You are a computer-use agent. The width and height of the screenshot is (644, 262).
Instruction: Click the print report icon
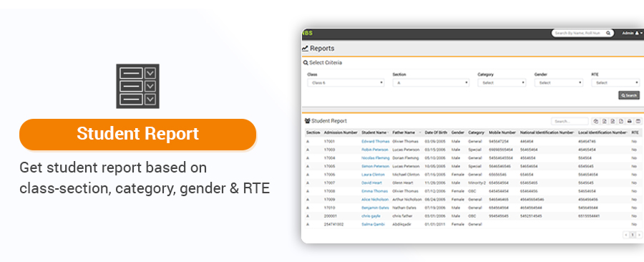[629, 121]
